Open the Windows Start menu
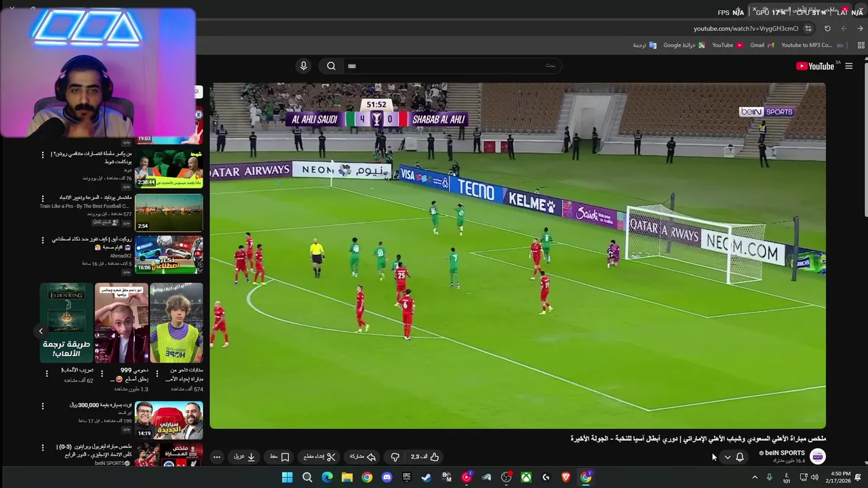 [287, 477]
